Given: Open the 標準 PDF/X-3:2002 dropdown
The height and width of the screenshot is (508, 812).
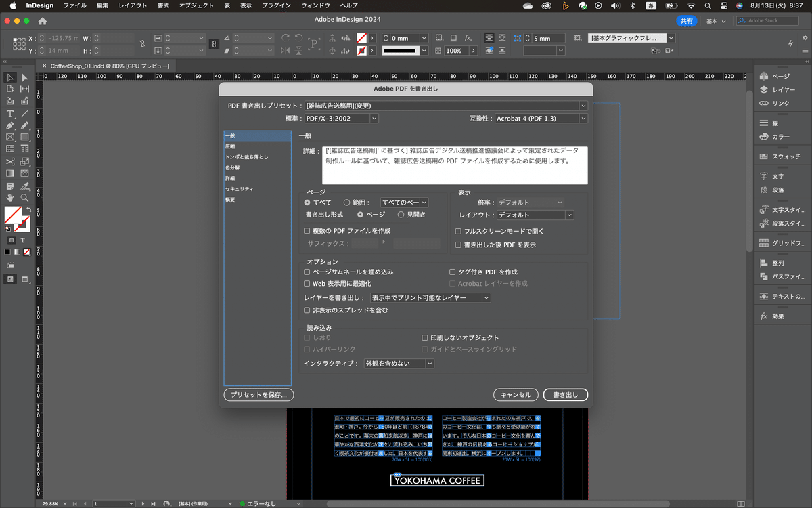Looking at the screenshot, I should [x=341, y=118].
